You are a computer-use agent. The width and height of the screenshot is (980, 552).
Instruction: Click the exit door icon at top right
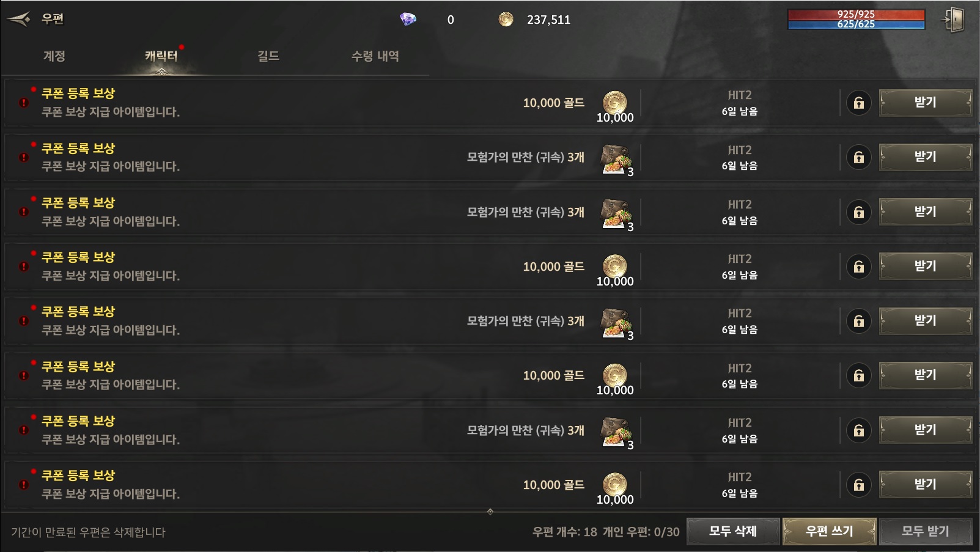953,20
